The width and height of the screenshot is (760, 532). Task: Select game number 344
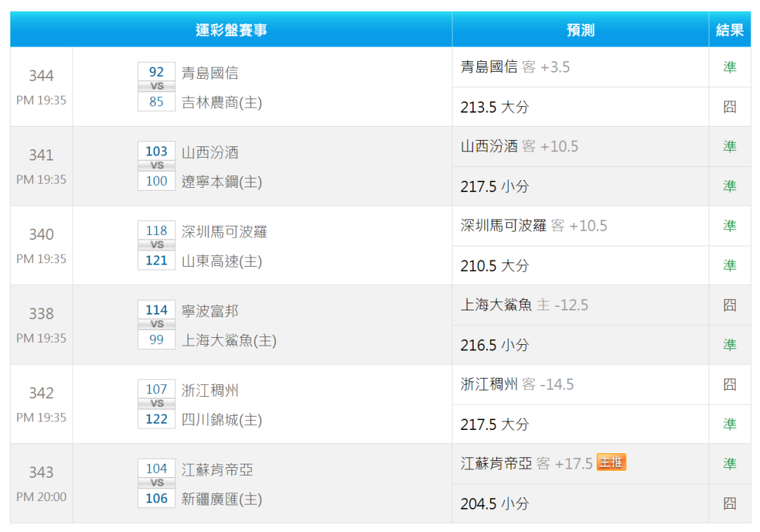[x=42, y=75]
